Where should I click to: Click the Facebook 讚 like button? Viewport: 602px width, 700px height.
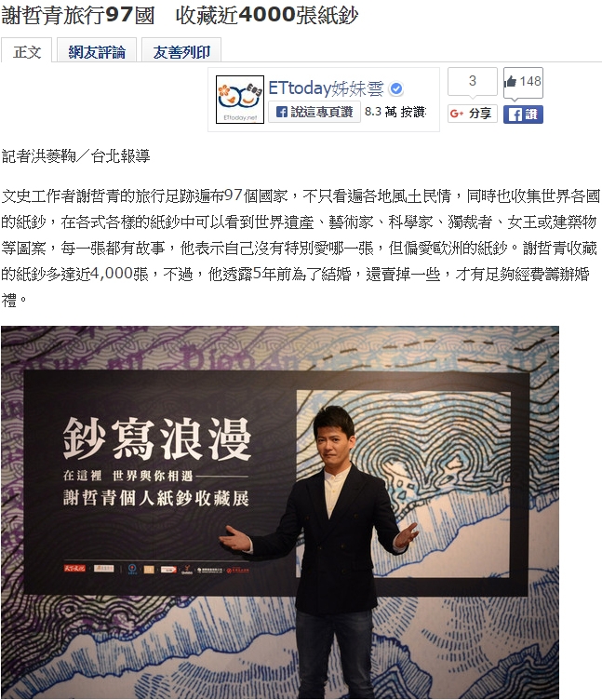[x=523, y=114]
